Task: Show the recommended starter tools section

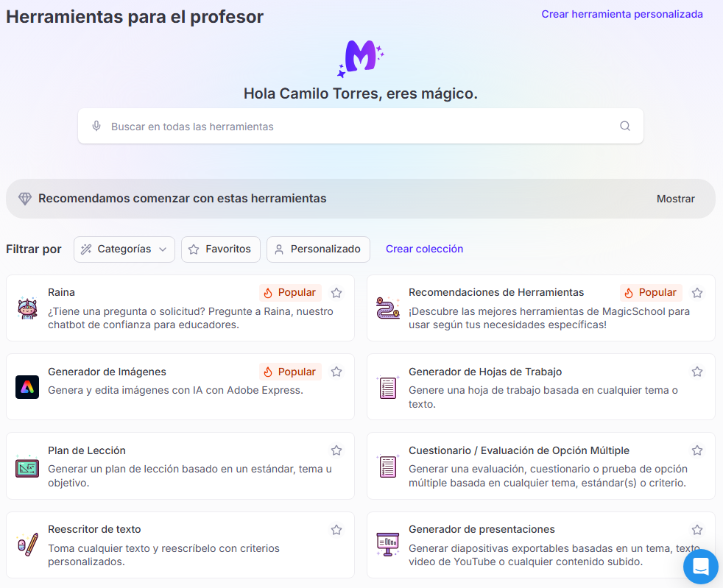Action: [x=675, y=199]
